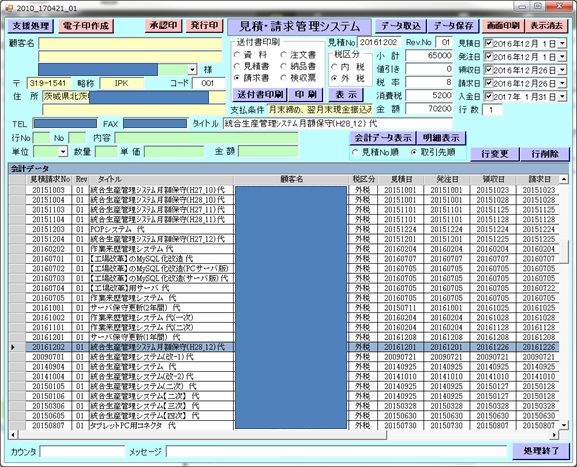Click the 承認印 stamp button
577x467 pixels.
click(163, 25)
